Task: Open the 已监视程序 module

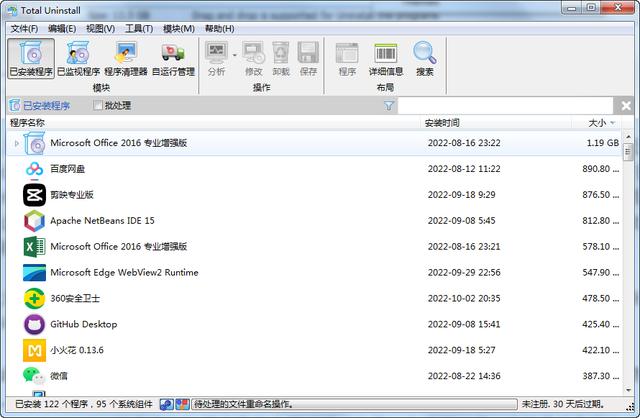Action: (78, 58)
